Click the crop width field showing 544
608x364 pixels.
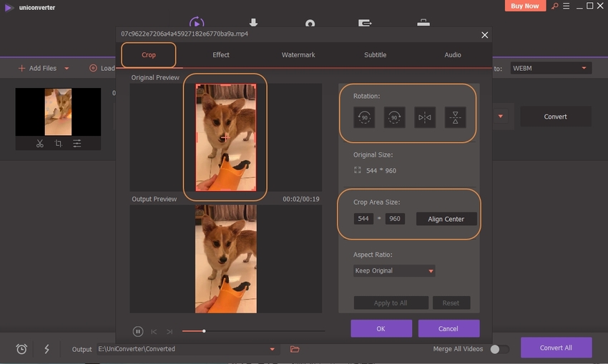click(363, 219)
